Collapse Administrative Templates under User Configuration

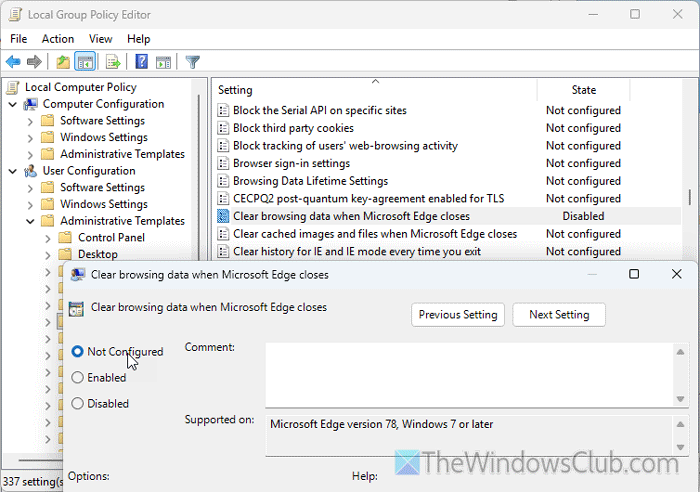30,221
